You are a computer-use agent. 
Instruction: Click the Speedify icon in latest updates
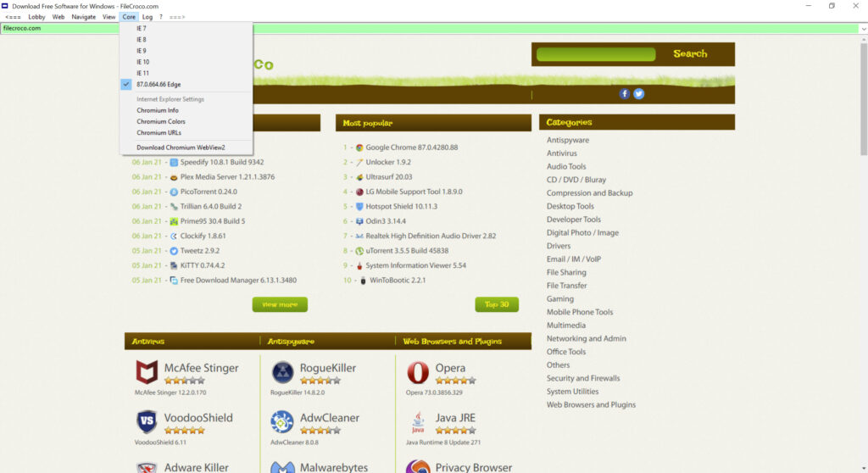tap(174, 162)
